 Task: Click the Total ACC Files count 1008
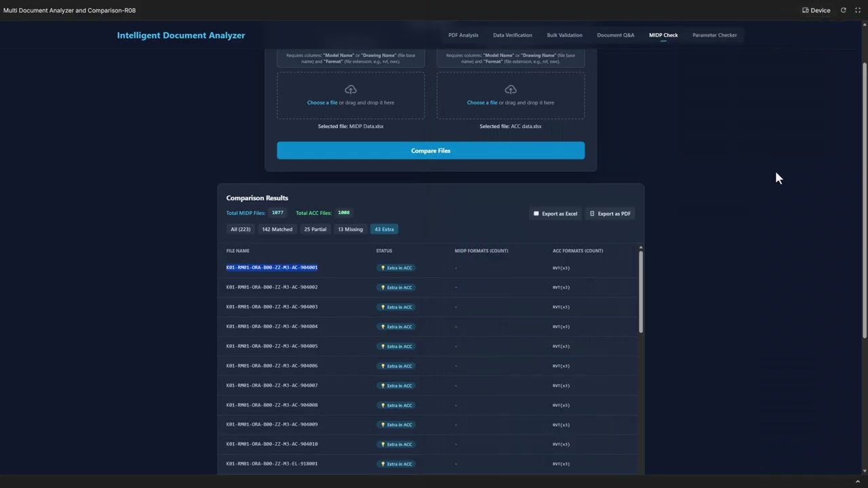tap(344, 213)
